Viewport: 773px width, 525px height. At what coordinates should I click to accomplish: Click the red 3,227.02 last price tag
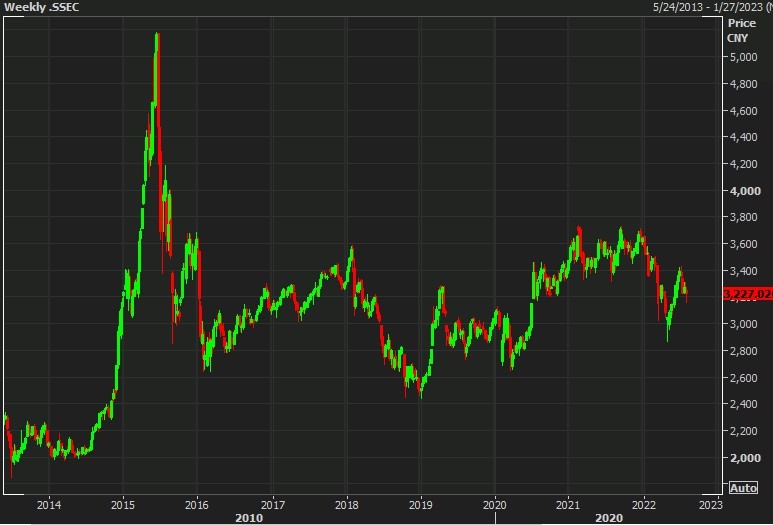click(748, 294)
